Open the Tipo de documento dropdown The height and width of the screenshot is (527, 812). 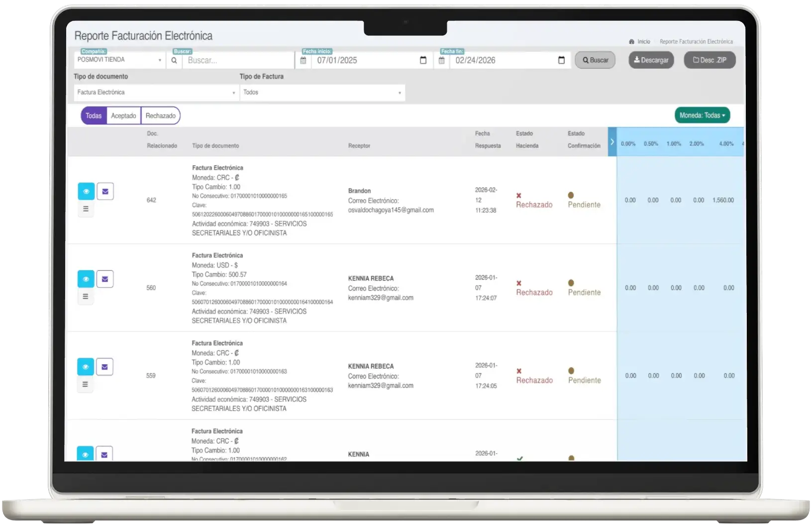[x=156, y=93]
